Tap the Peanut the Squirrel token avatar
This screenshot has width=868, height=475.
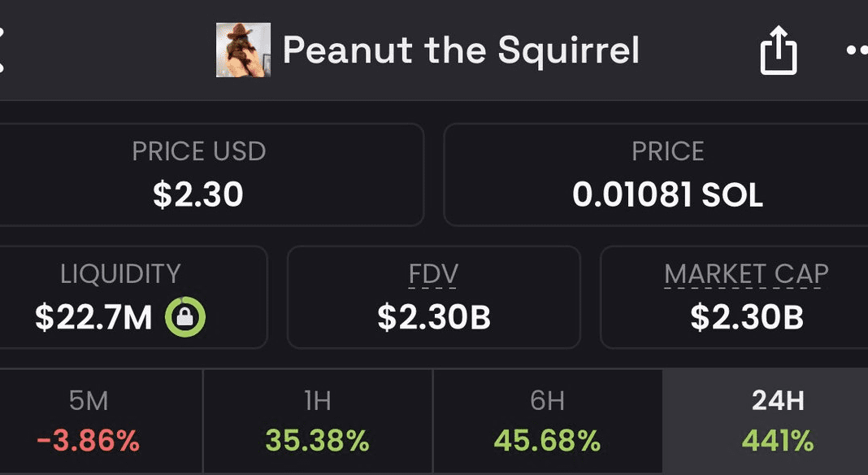click(x=242, y=50)
